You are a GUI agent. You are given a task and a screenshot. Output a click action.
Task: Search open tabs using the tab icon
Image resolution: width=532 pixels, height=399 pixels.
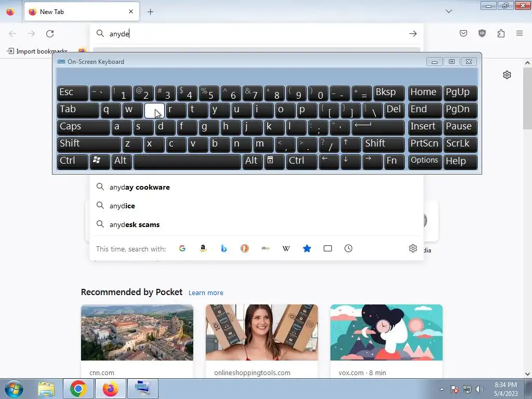point(328,249)
